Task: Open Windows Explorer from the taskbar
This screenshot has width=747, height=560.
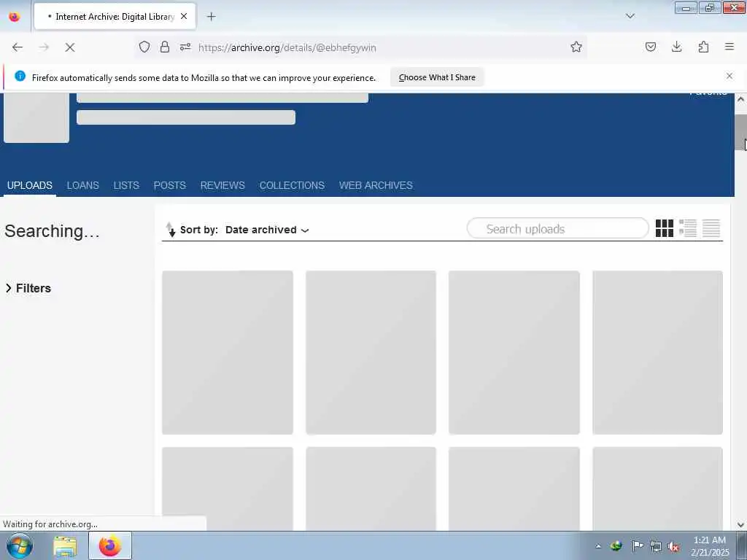Action: pos(65,546)
